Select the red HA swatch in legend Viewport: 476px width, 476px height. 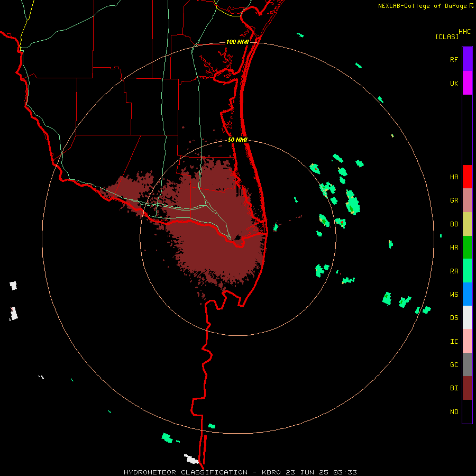(x=467, y=177)
